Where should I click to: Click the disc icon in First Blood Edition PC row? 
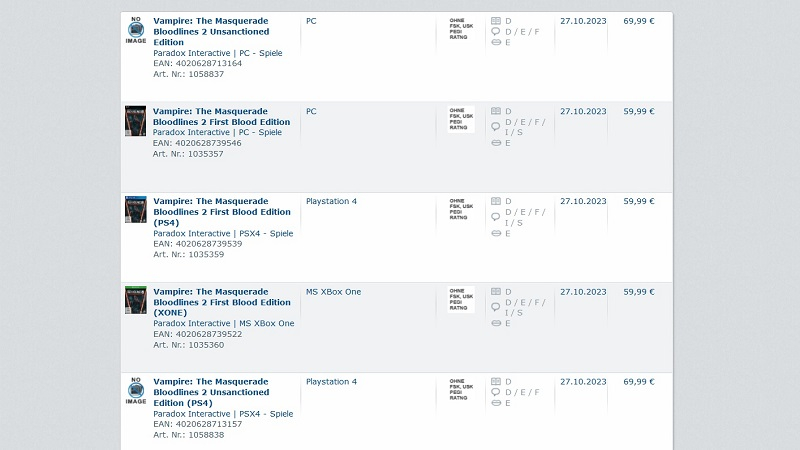496,144
